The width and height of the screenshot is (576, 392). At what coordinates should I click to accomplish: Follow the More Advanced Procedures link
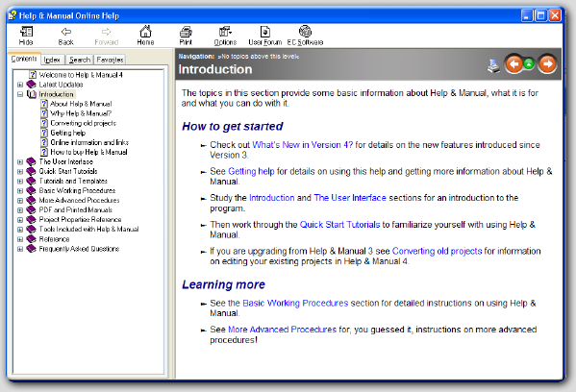coord(282,330)
